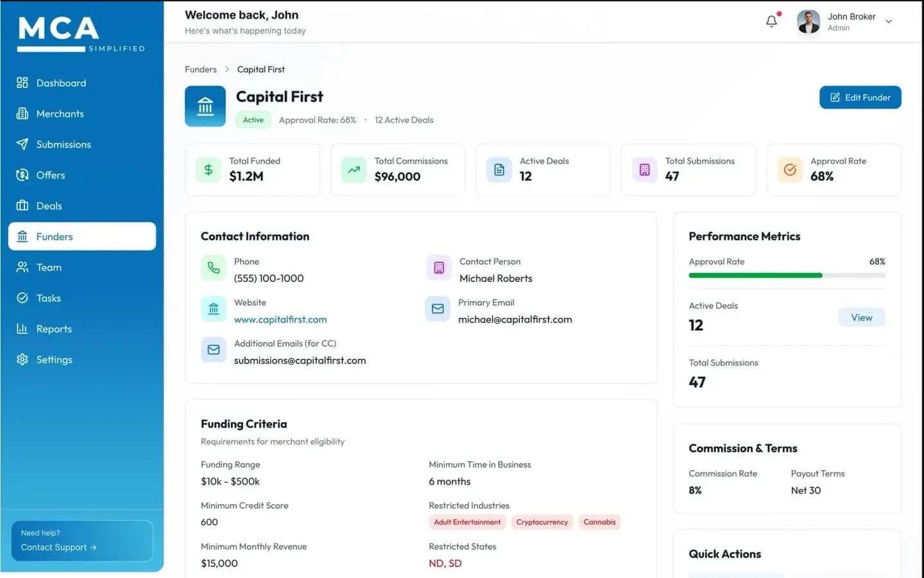This screenshot has width=924, height=578.
Task: Click the Contact Person purple building icon
Action: pos(439,268)
